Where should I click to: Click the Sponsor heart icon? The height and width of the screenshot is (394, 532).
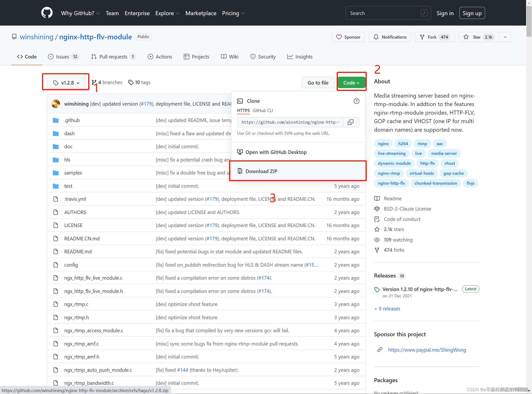339,37
